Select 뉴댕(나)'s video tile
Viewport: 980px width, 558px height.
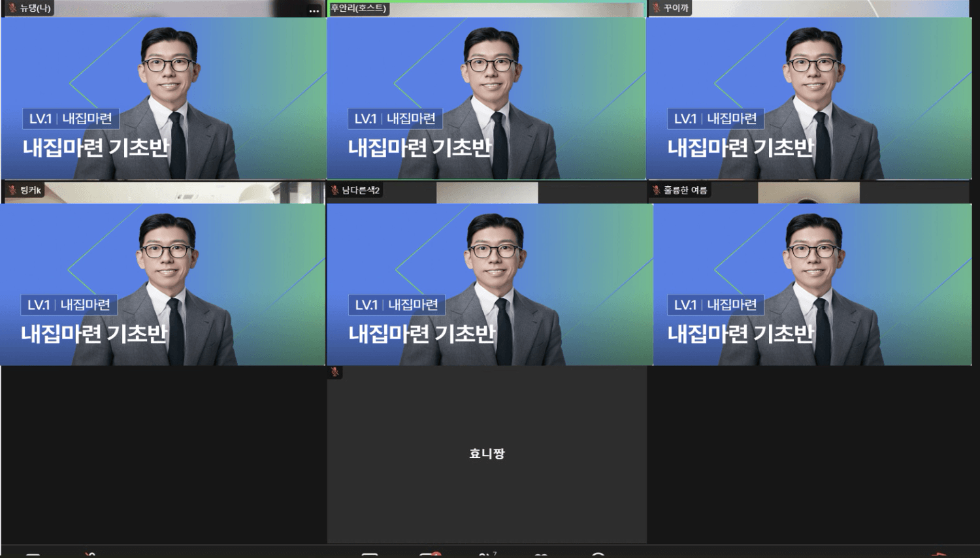coord(163,90)
